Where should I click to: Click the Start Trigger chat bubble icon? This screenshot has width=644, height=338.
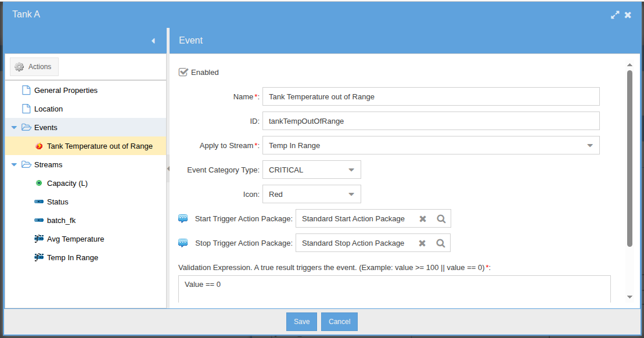[183, 218]
